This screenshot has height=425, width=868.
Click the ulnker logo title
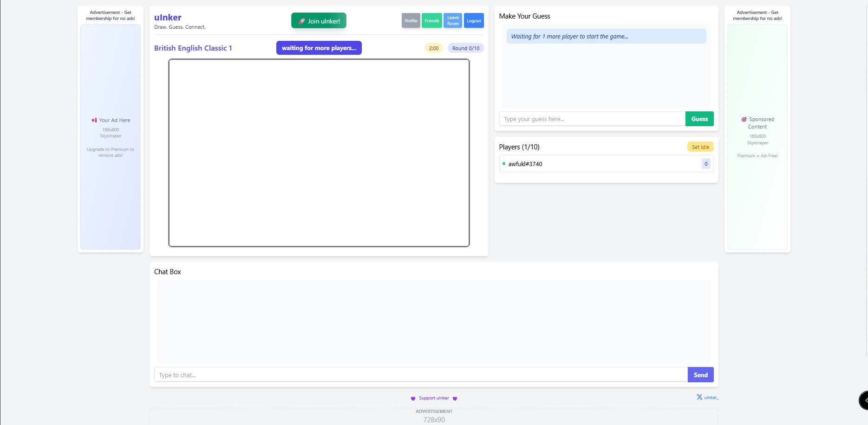pyautogui.click(x=168, y=17)
